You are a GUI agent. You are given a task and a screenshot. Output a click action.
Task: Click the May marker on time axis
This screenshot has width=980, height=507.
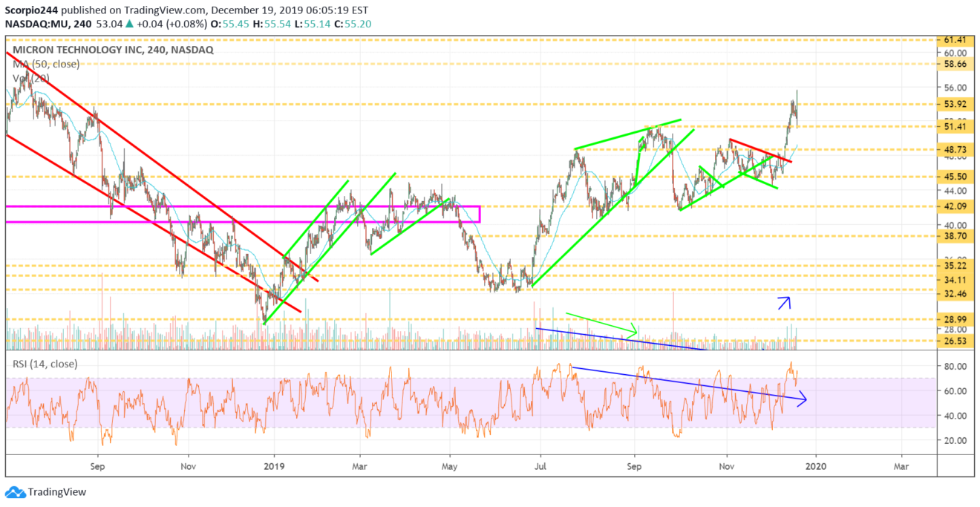point(449,468)
